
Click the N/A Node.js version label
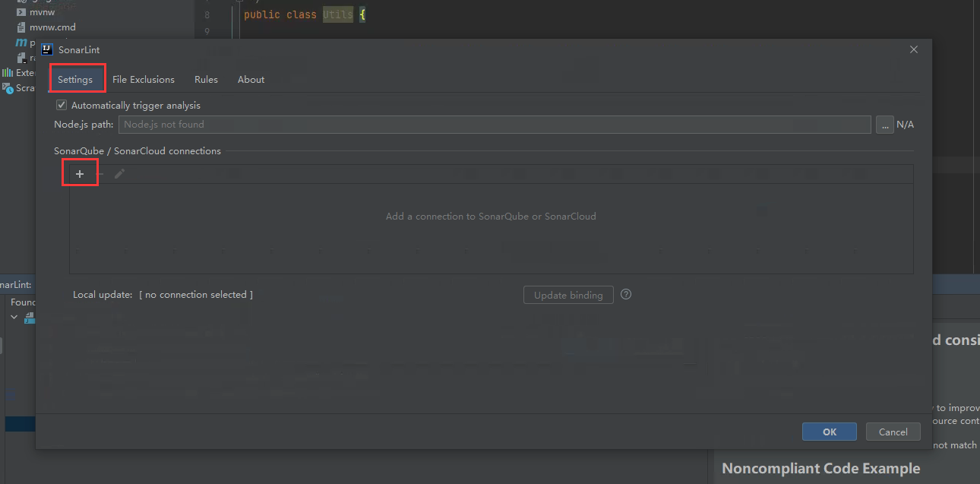tap(905, 125)
